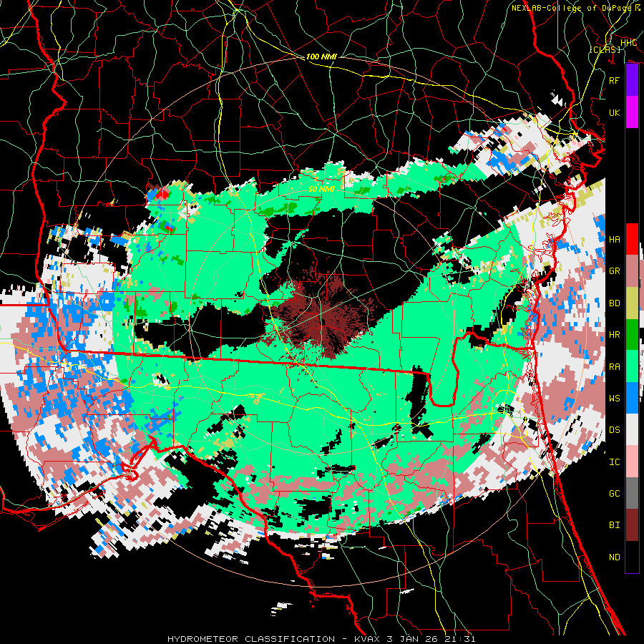The height and width of the screenshot is (644, 644).
Task: Click the BI legend label
Action: point(615,525)
